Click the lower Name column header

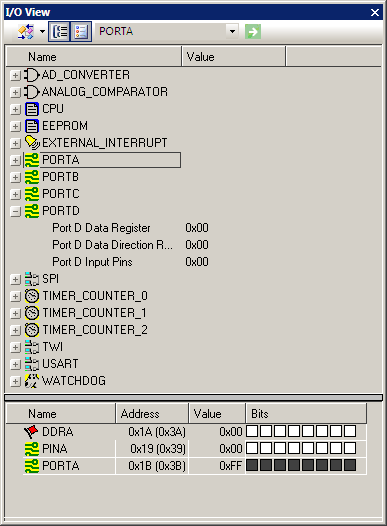pyautogui.click(x=61, y=414)
